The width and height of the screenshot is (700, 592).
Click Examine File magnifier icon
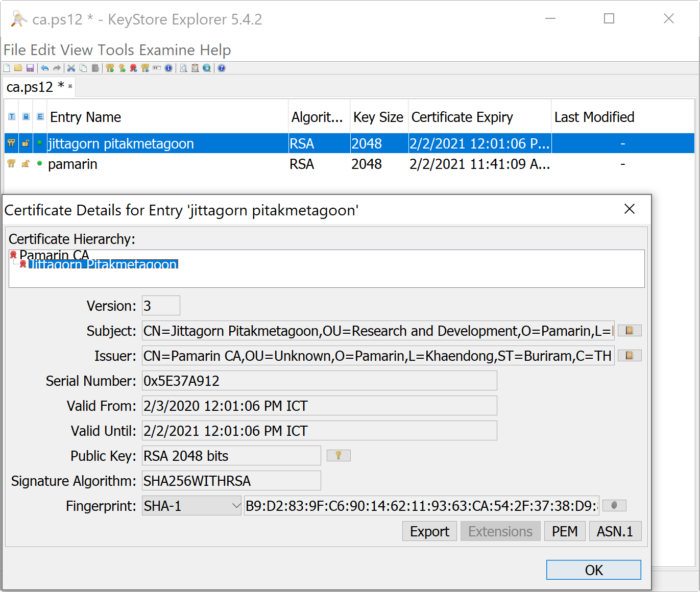[183, 68]
